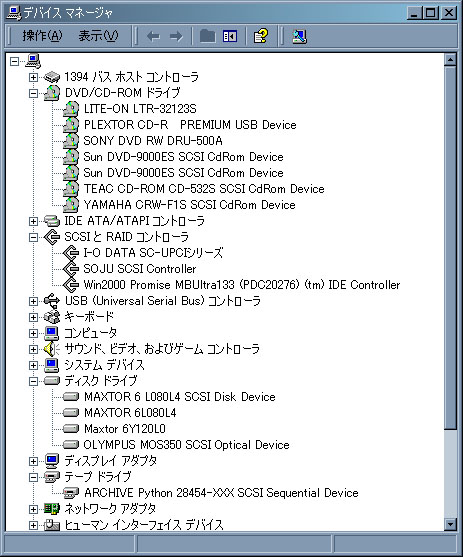Viewport: 463px width, 557px height.
Task: Select the MAXTOR 6L080L4 entry
Action: 130,413
